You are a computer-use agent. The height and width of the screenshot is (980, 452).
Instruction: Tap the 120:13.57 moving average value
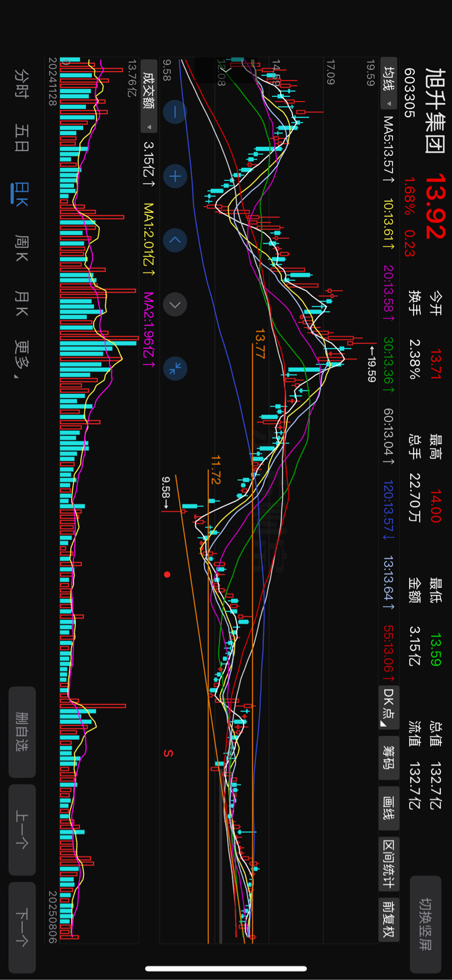coord(388,510)
